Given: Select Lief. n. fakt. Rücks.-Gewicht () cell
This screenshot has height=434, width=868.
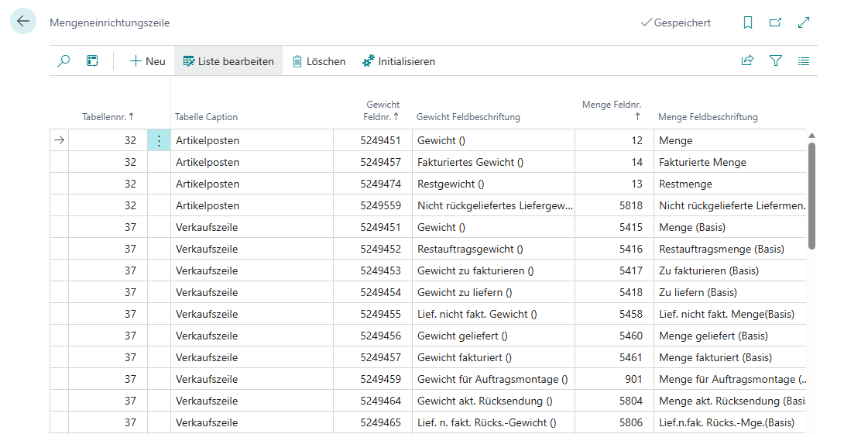Looking at the screenshot, I should (494, 422).
